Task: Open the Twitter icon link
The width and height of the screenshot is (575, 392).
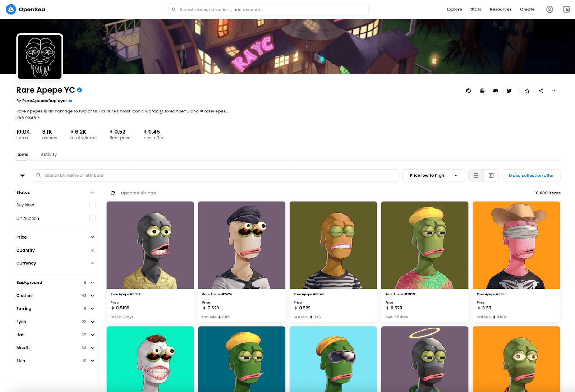Action: (x=509, y=91)
